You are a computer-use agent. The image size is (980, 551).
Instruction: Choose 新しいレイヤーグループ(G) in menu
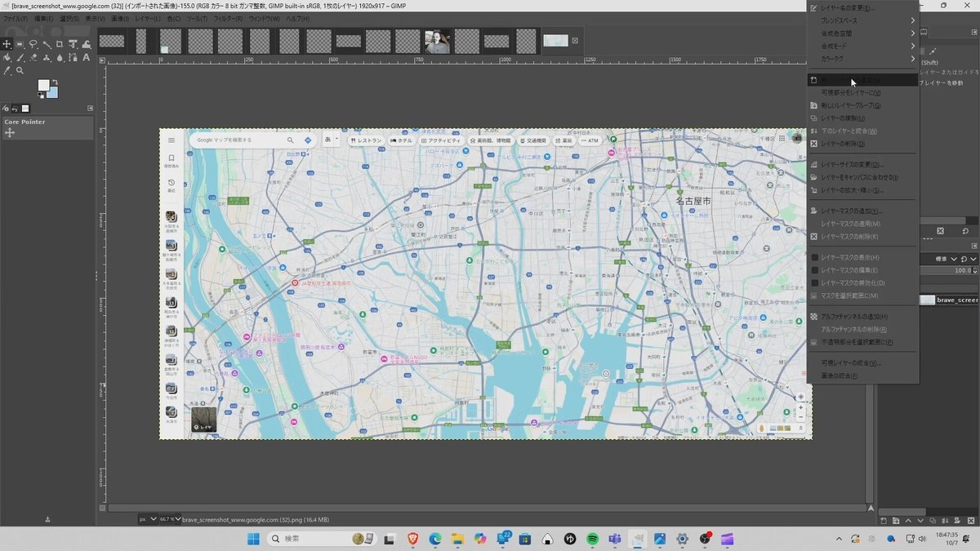862,105
